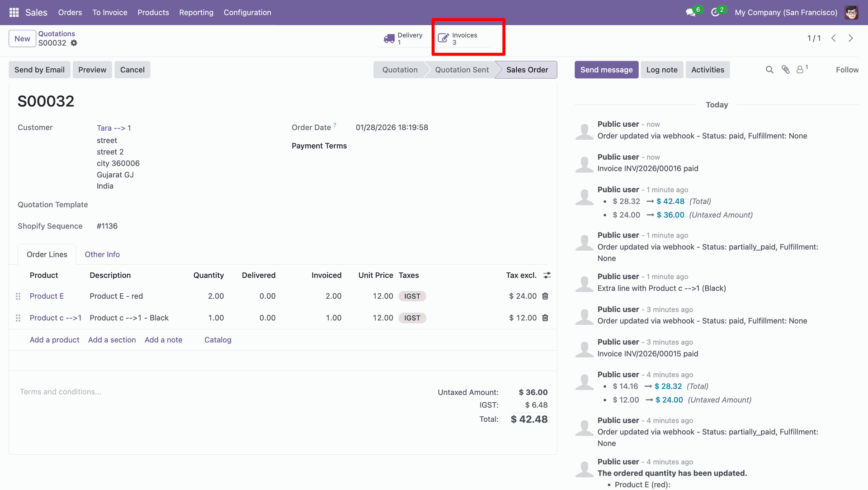This screenshot has width=868, height=490.
Task: Grab the drag handle of Product E line
Action: pyautogui.click(x=18, y=296)
